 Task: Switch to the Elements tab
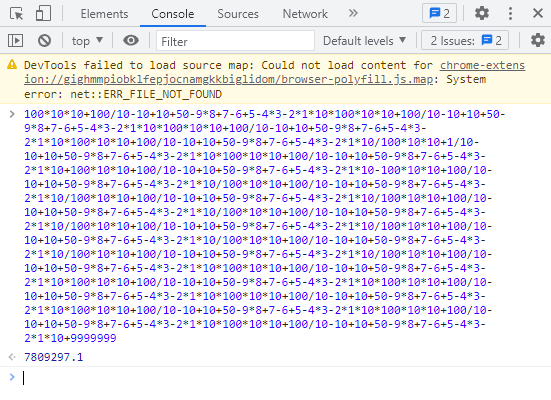click(x=104, y=14)
